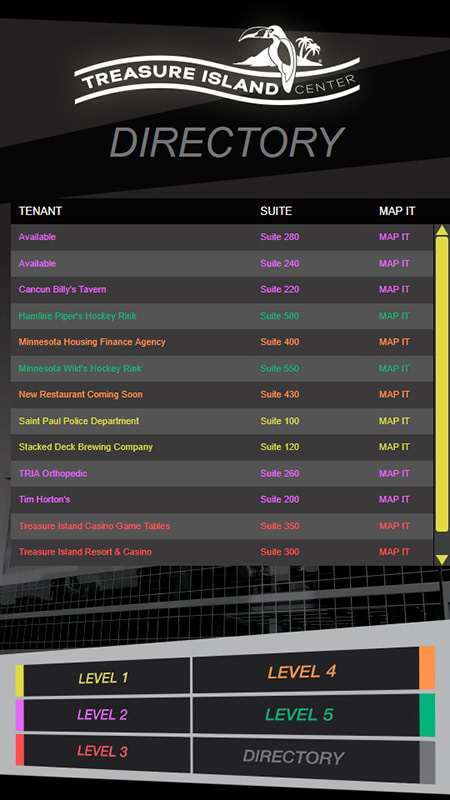The height and width of the screenshot is (800, 450).
Task: Map Treasure Island Casino Game Tables
Action: pos(394,526)
